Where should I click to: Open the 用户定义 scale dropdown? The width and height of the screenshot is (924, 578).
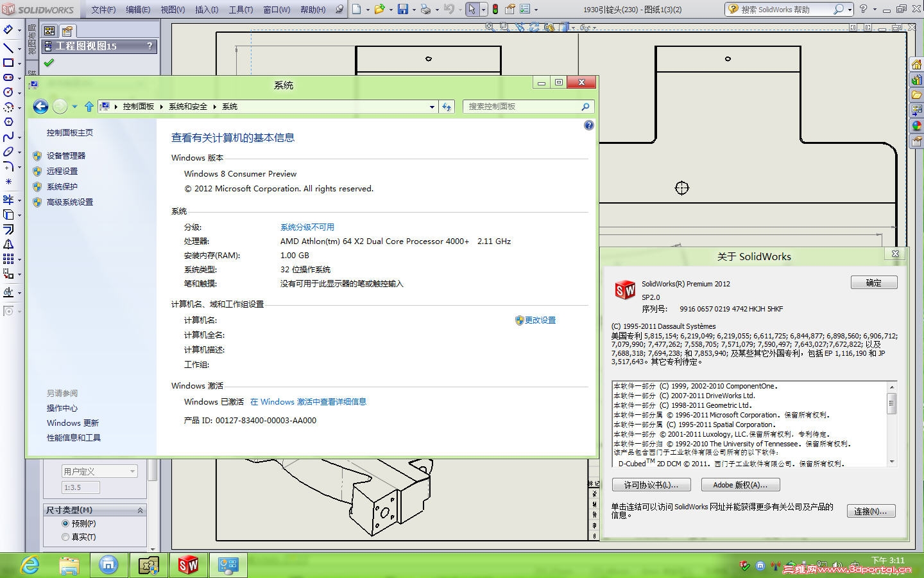99,471
